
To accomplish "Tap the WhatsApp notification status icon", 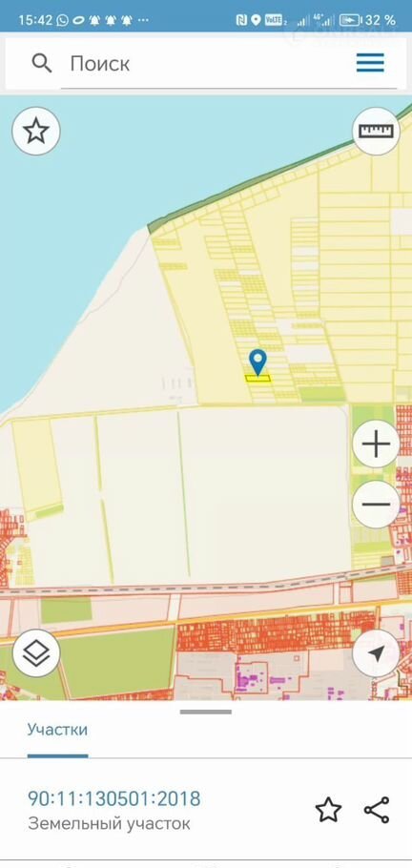I will pyautogui.click(x=63, y=20).
